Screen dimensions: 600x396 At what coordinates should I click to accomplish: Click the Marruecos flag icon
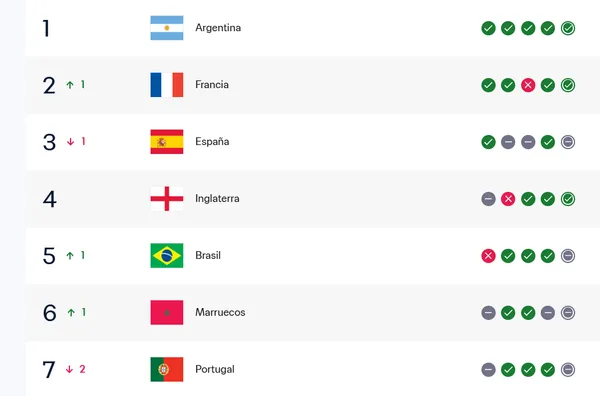pyautogui.click(x=167, y=313)
